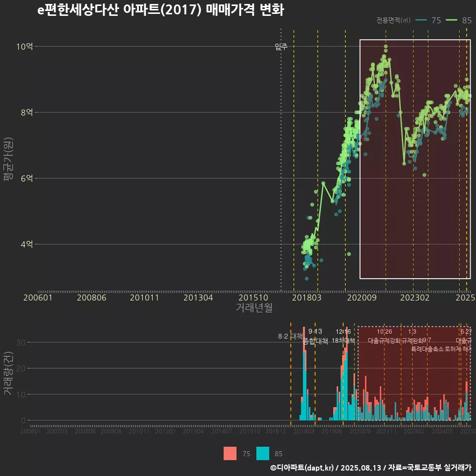Click the '20' volume axis label

(21, 368)
